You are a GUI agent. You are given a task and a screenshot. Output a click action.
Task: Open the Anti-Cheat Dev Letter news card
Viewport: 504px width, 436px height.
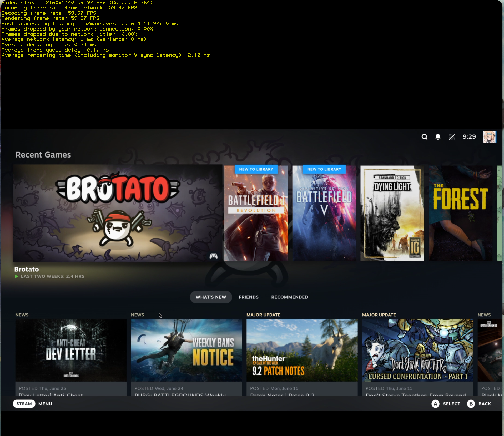coord(71,357)
